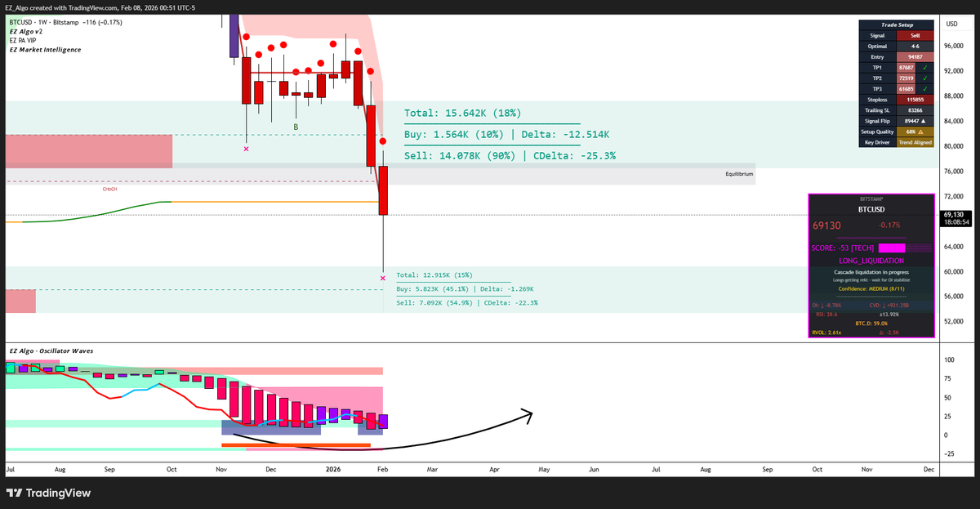Click the pink x marker below the latest candle wick
This screenshot has height=509, width=980.
383,279
